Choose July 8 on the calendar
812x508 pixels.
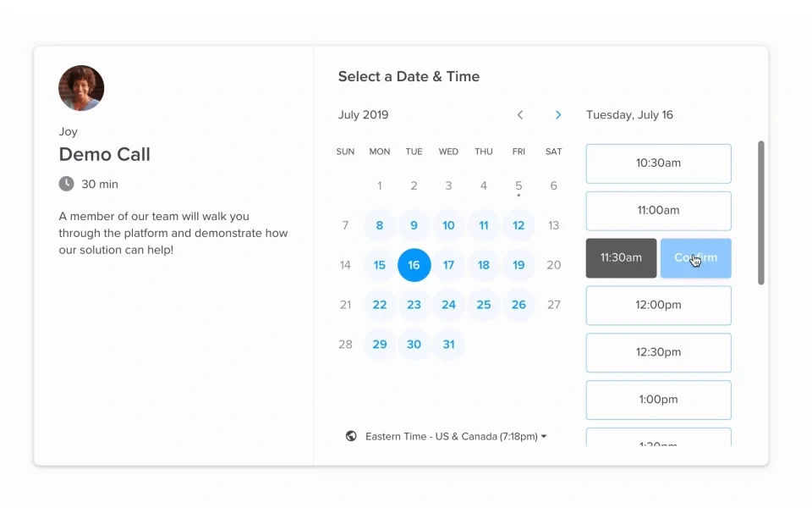click(x=380, y=225)
